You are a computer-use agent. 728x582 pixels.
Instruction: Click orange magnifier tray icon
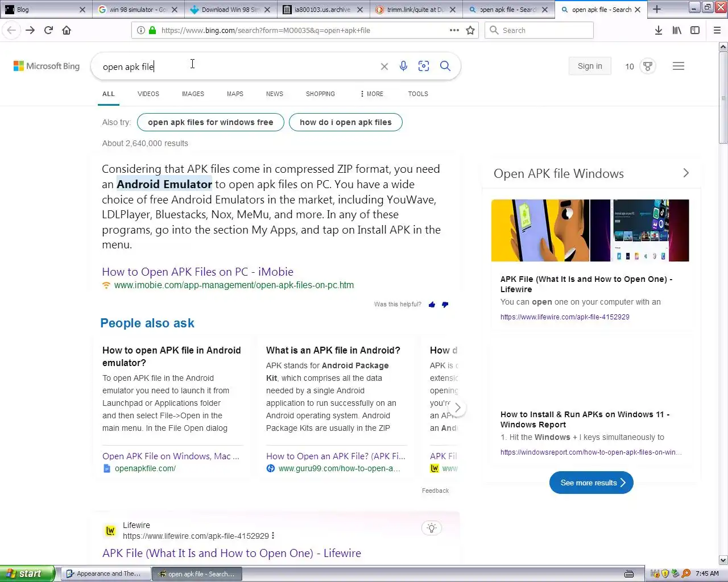pyautogui.click(x=686, y=573)
